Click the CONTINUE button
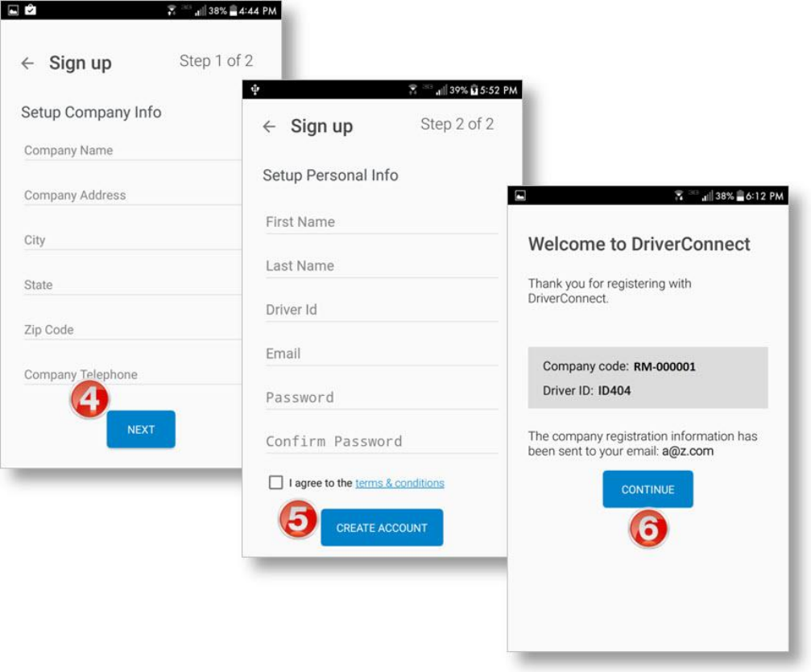The image size is (811, 672). tap(648, 489)
